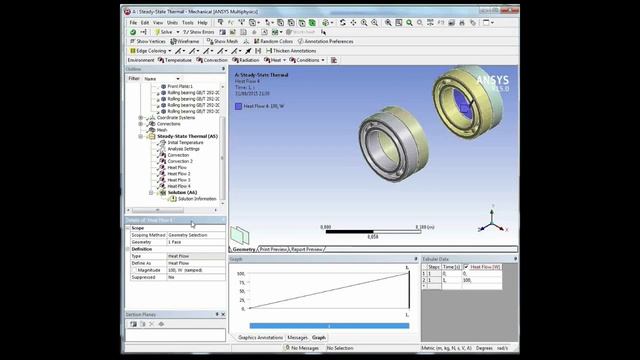Click the Suppressed value No
640x360 pixels.
point(196,277)
